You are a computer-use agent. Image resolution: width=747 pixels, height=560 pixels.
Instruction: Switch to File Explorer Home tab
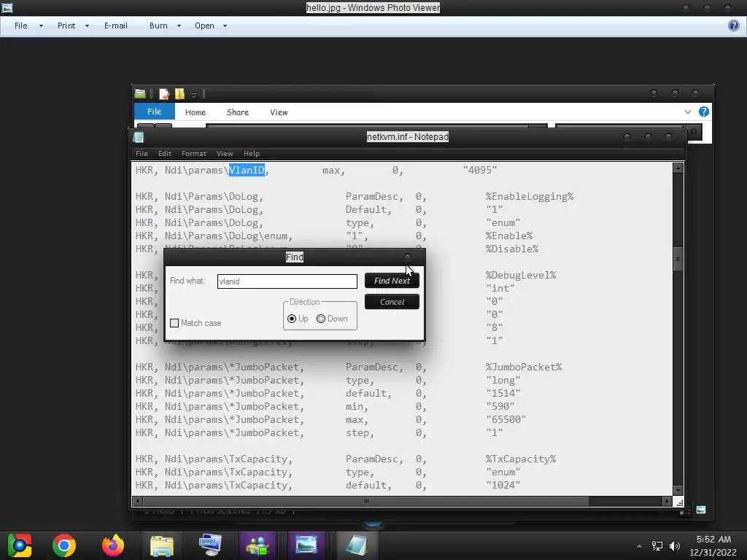point(196,112)
